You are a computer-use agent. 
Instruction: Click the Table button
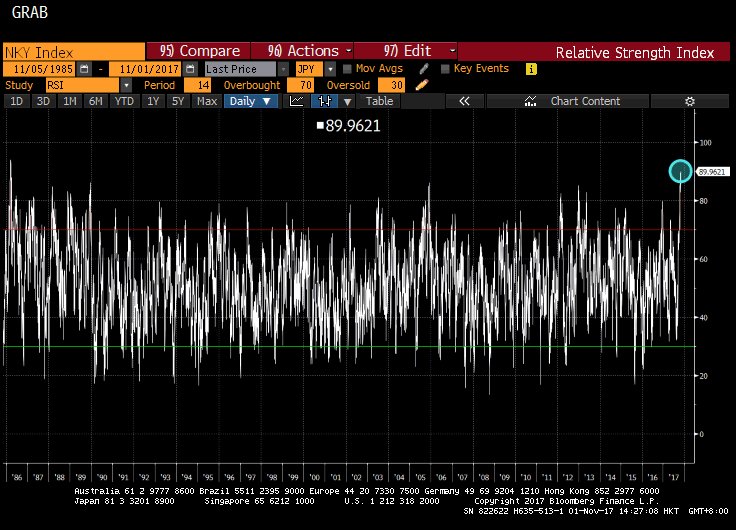point(379,101)
